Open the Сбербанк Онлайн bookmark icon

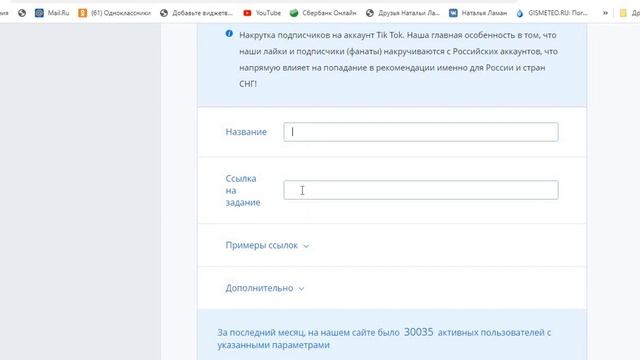(294, 13)
